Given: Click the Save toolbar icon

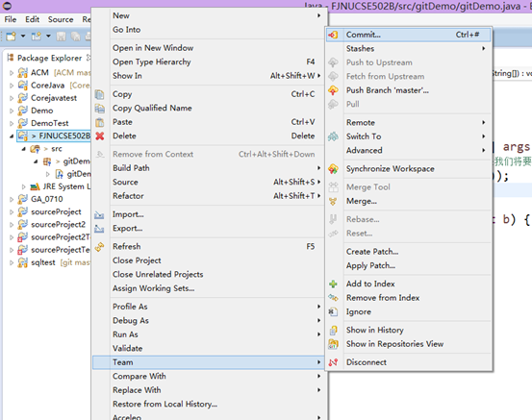Looking at the screenshot, I should tap(61, 36).
